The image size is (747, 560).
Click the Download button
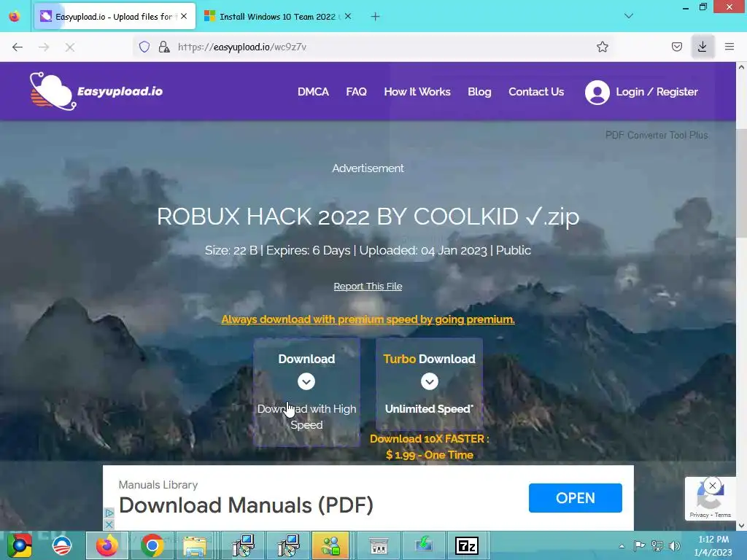point(307,392)
